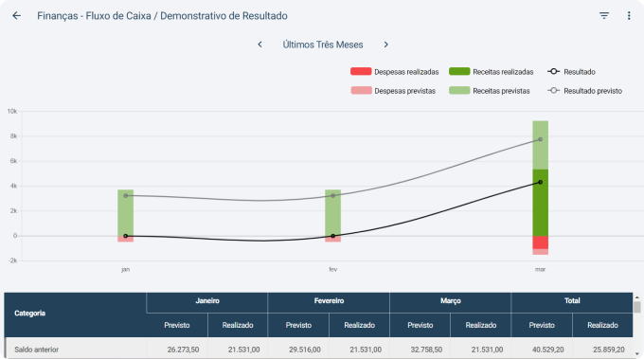
Task: Open the three-dot more options menu
Action: 629,15
